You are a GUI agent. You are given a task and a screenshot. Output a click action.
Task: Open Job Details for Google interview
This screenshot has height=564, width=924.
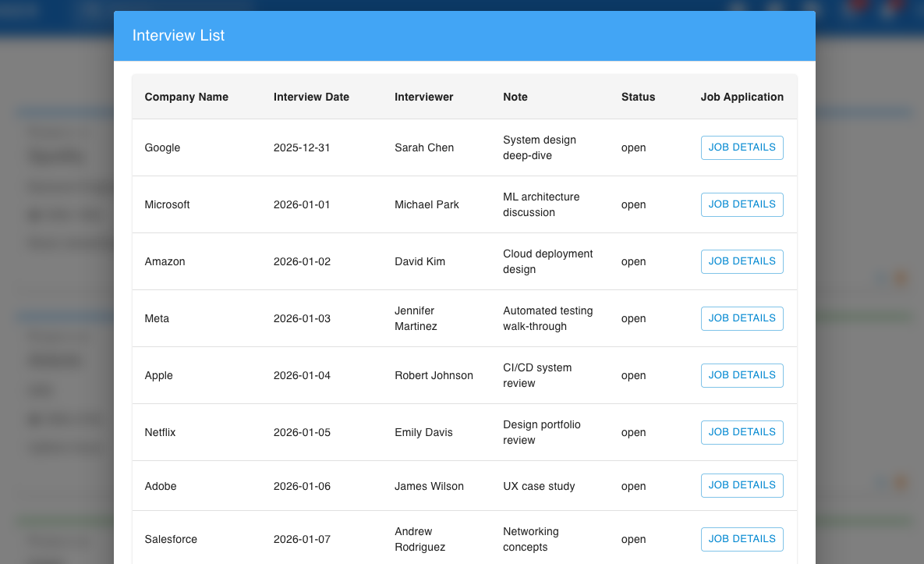(742, 147)
